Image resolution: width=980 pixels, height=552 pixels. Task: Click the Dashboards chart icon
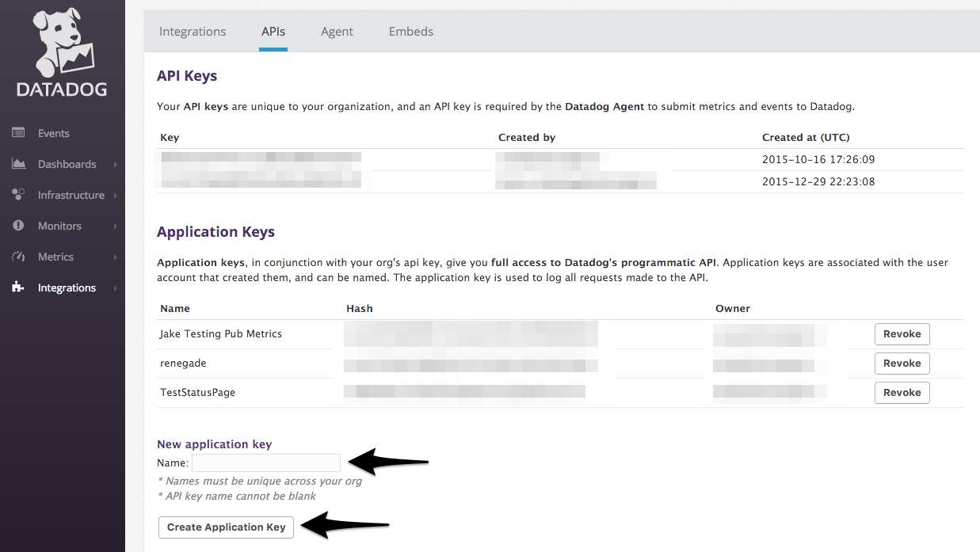pyautogui.click(x=18, y=164)
